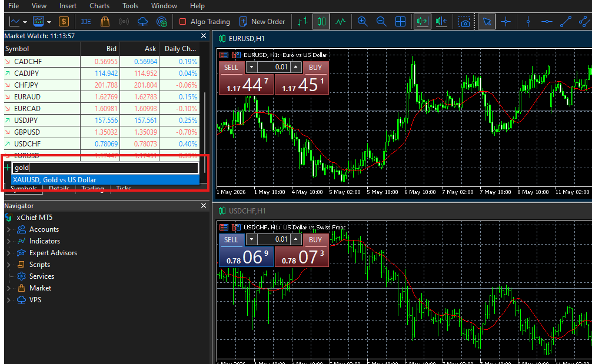Screen dimensions: 592x364
Task: Toggle Algo Trading on or off
Action: (x=205, y=22)
